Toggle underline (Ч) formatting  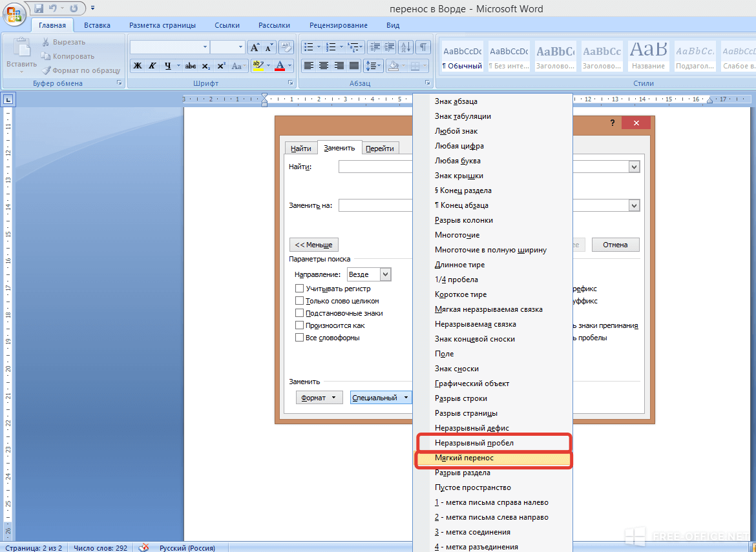167,66
